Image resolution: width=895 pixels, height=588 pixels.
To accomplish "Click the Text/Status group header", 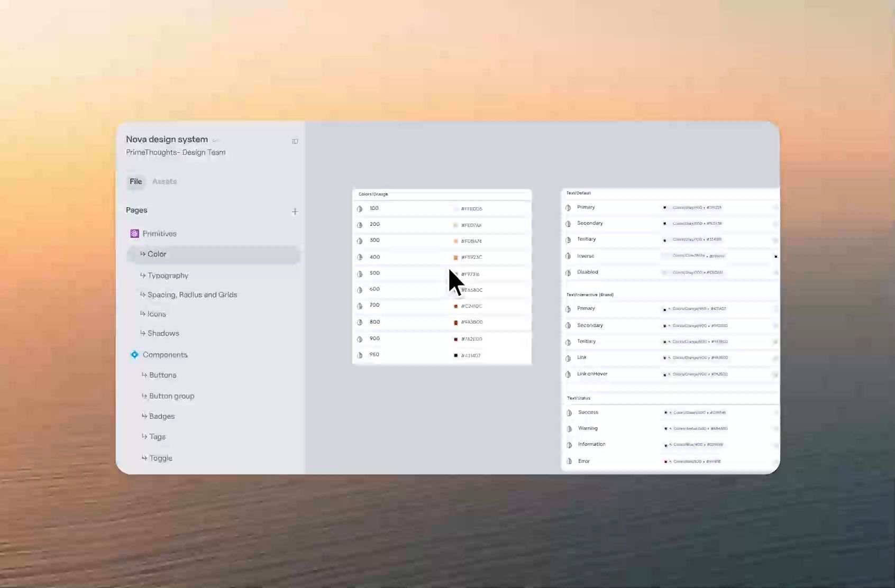I will [579, 398].
